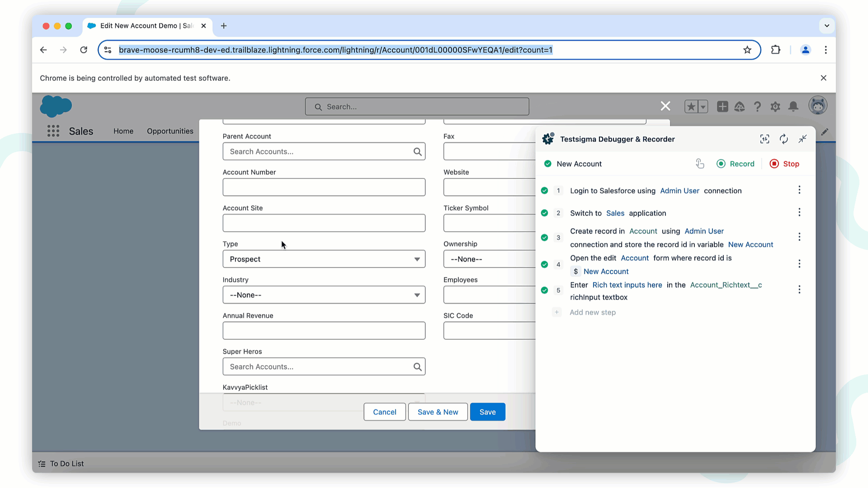Click the Account Site field

tap(324, 223)
